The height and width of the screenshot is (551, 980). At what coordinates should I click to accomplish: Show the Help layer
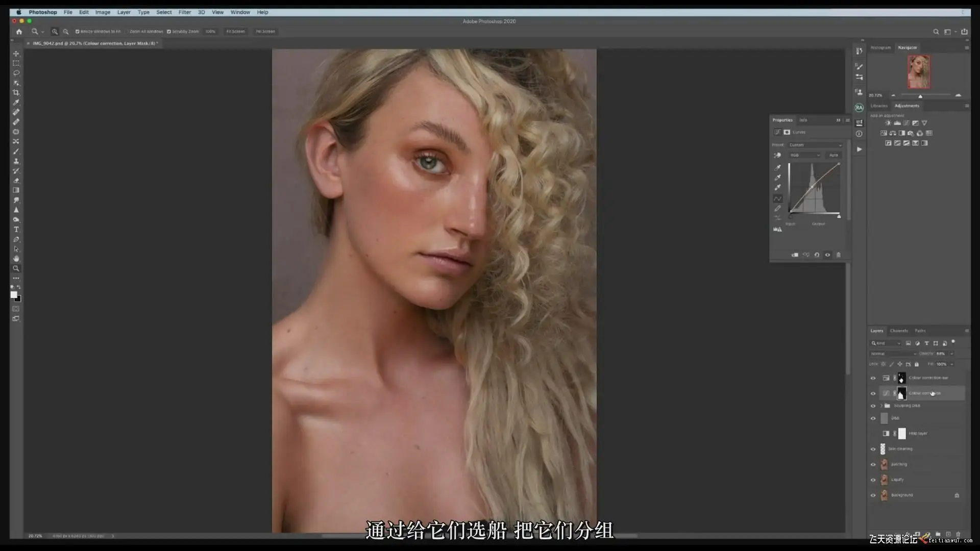873,434
